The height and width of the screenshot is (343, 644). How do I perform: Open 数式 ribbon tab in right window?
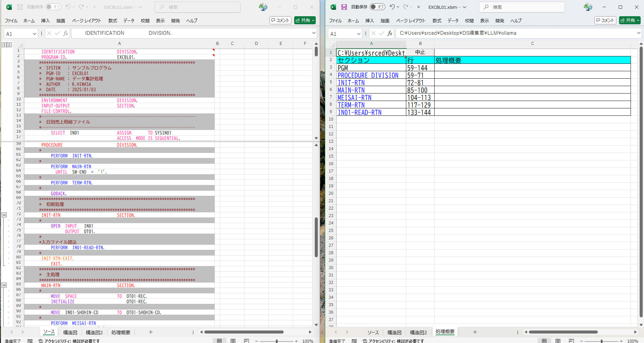(437, 21)
